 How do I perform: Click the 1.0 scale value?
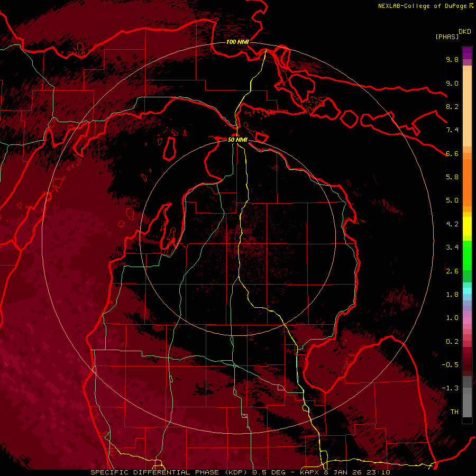pos(452,318)
